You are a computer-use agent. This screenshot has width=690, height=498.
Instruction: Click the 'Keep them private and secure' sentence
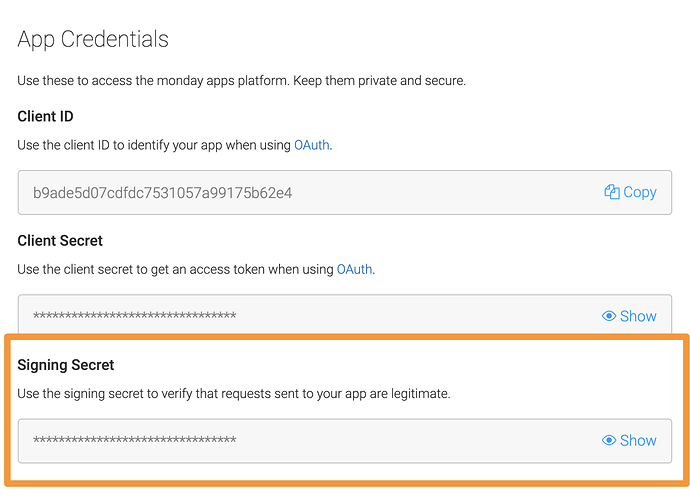point(379,81)
